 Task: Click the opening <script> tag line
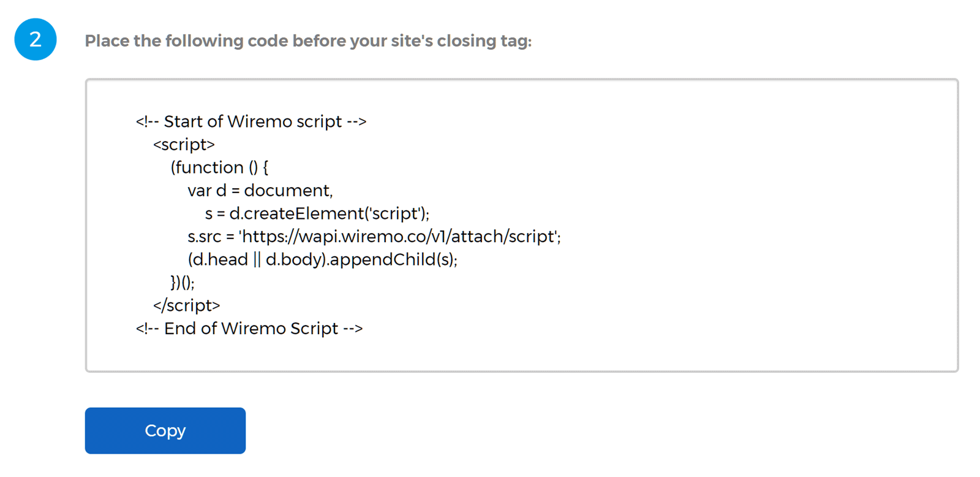coord(184,145)
